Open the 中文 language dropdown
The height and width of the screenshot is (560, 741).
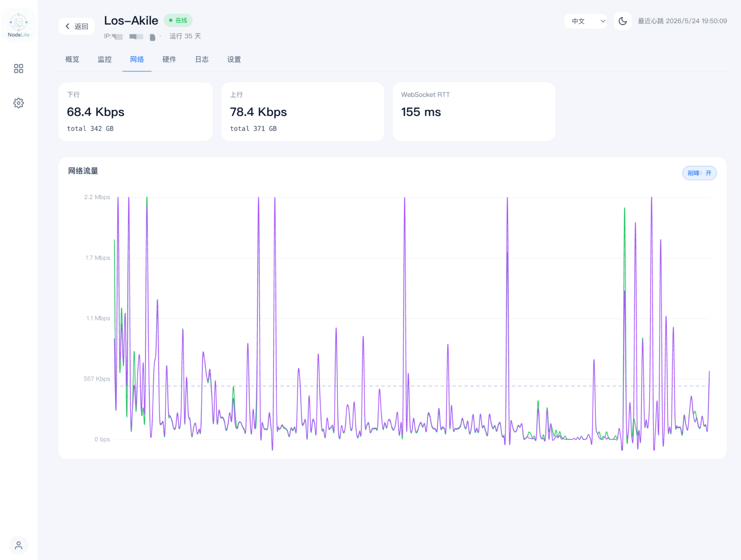click(x=586, y=21)
